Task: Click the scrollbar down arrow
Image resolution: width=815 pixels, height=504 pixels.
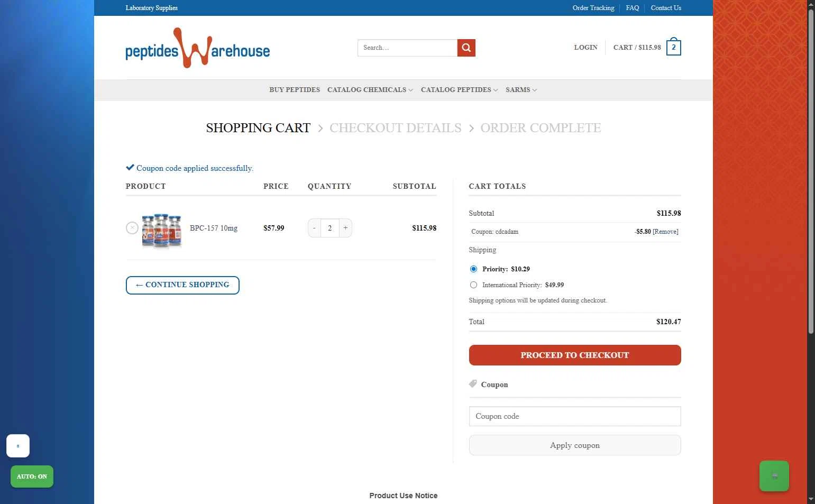Action: (x=811, y=499)
